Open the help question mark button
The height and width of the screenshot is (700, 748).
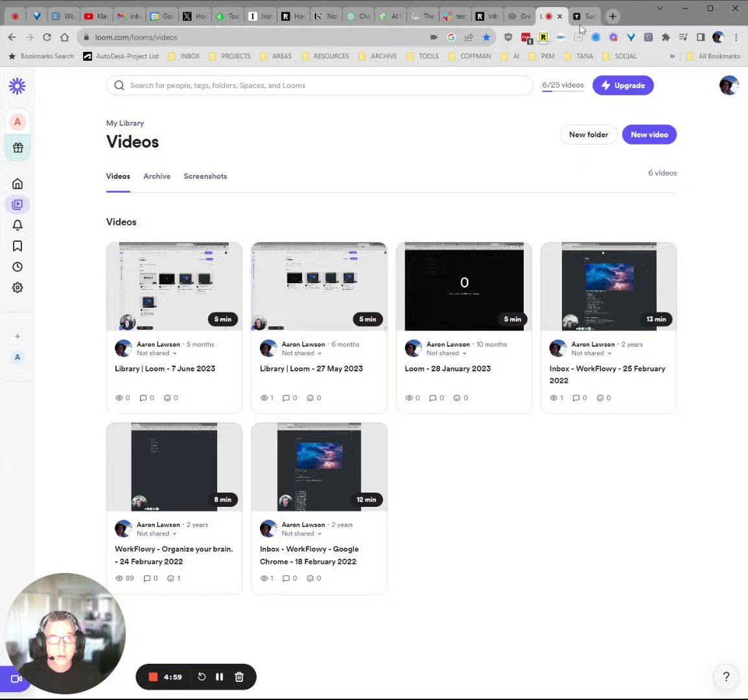(x=726, y=677)
